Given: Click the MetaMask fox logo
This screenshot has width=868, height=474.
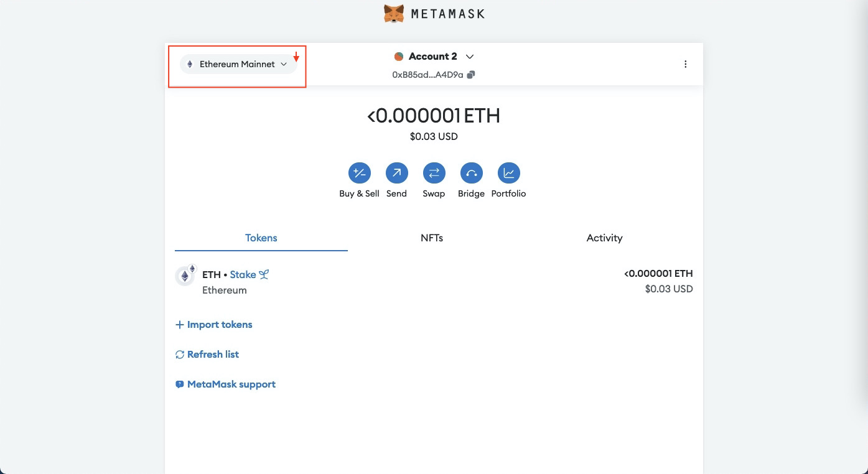Looking at the screenshot, I should click(393, 13).
